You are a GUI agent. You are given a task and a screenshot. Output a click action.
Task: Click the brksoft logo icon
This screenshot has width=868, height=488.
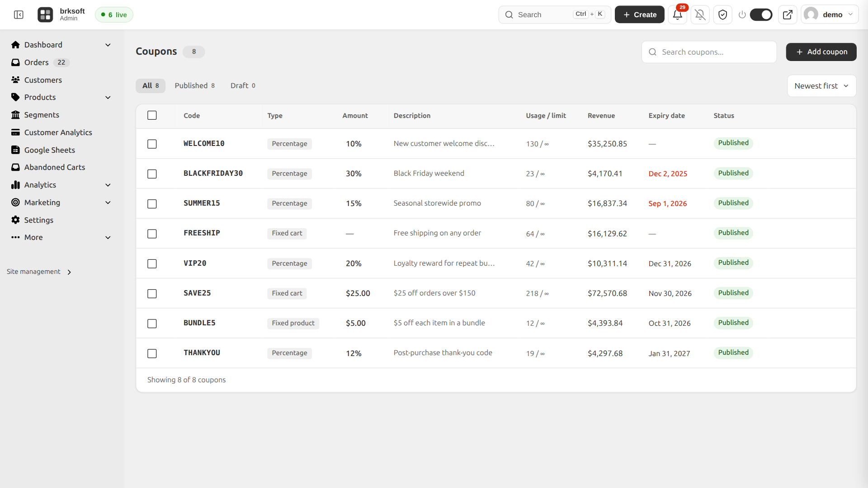tap(45, 15)
